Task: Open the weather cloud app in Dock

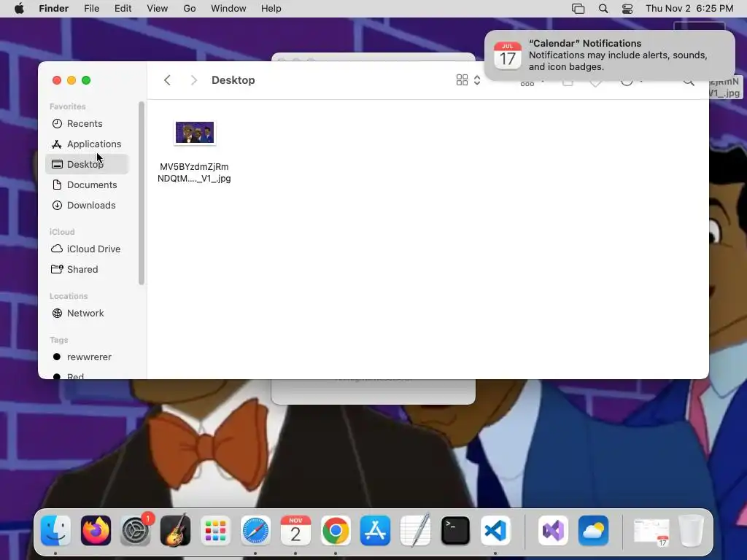Action: tap(593, 531)
